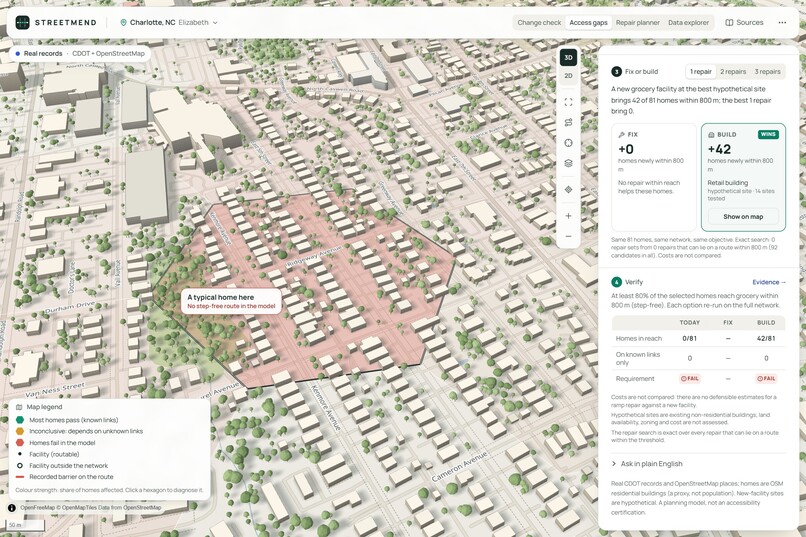
Task: Click the Ridgeway Avenue street label
Action: pos(313,256)
